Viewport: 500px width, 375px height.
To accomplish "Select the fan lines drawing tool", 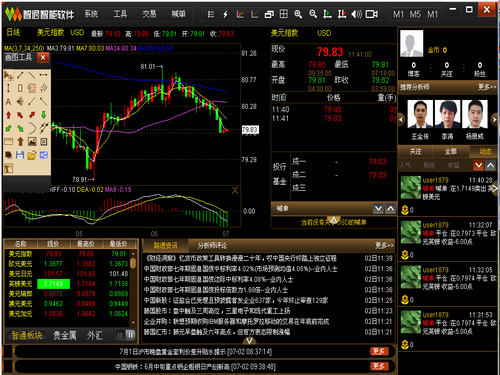I will [20, 101].
